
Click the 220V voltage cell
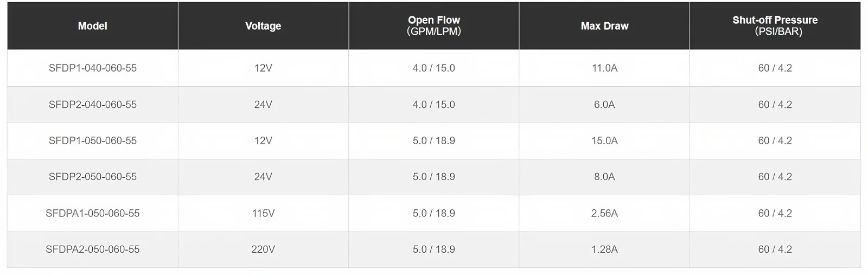(x=263, y=249)
